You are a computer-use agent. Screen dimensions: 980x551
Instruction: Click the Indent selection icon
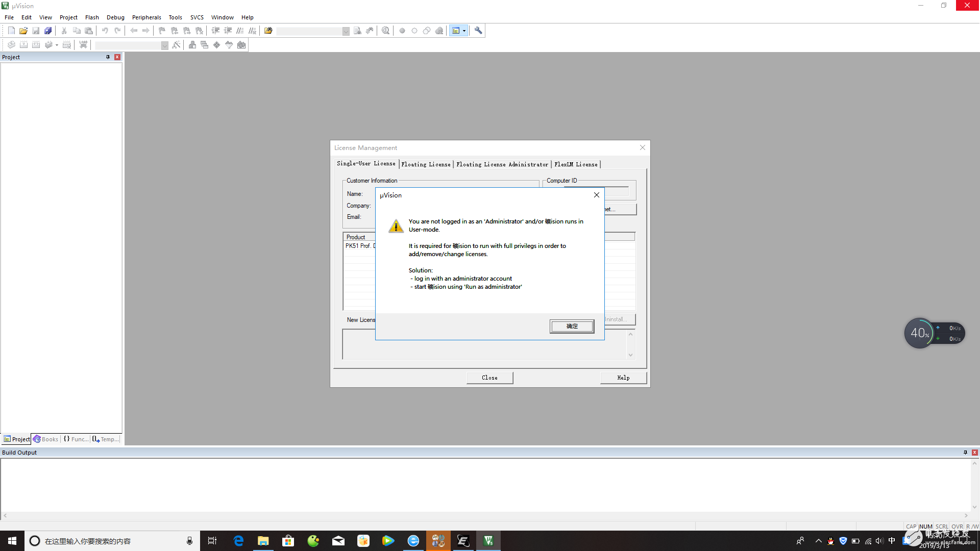pyautogui.click(x=216, y=31)
